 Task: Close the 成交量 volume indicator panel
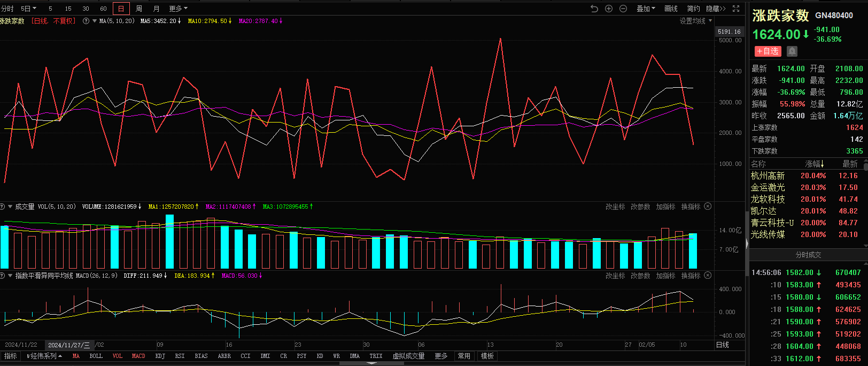tap(708, 207)
